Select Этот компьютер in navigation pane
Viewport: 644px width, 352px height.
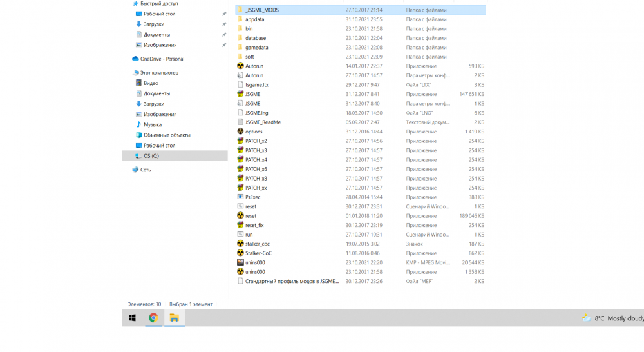pyautogui.click(x=159, y=72)
